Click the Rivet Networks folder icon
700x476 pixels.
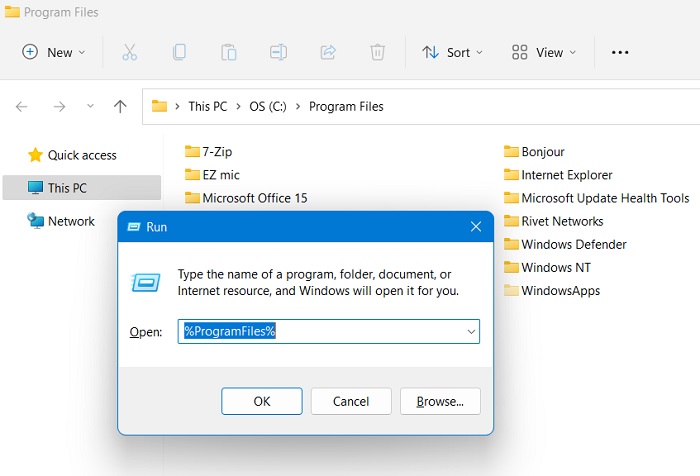coord(511,221)
